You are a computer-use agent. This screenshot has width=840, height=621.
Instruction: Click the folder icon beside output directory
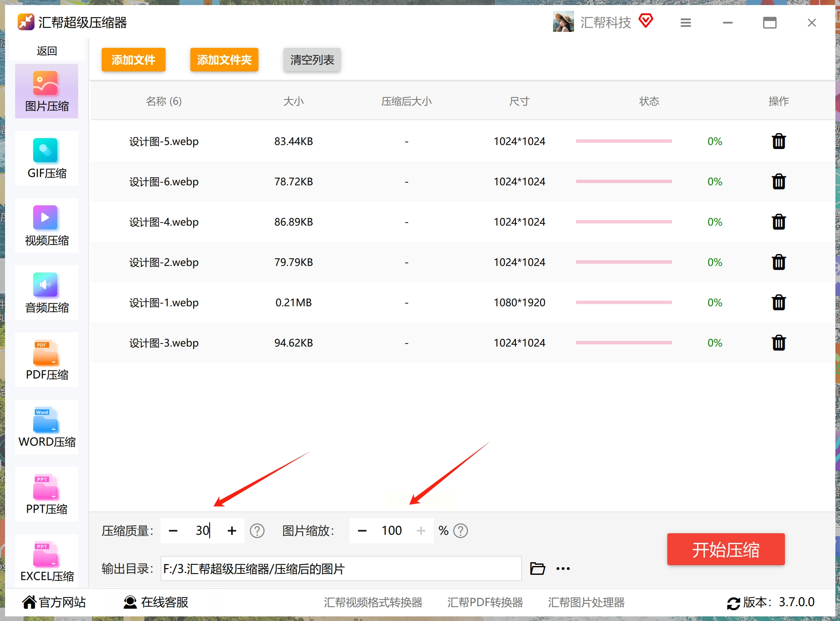(x=537, y=569)
